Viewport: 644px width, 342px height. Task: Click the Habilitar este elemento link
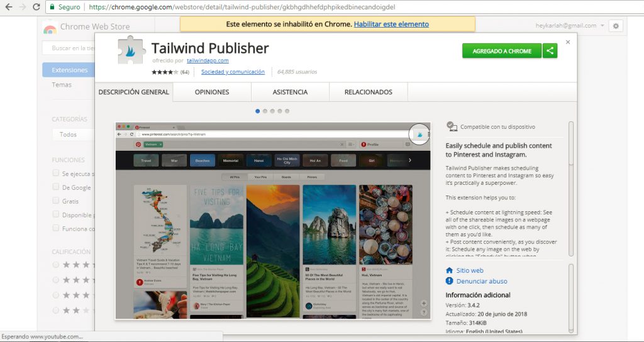coord(391,25)
